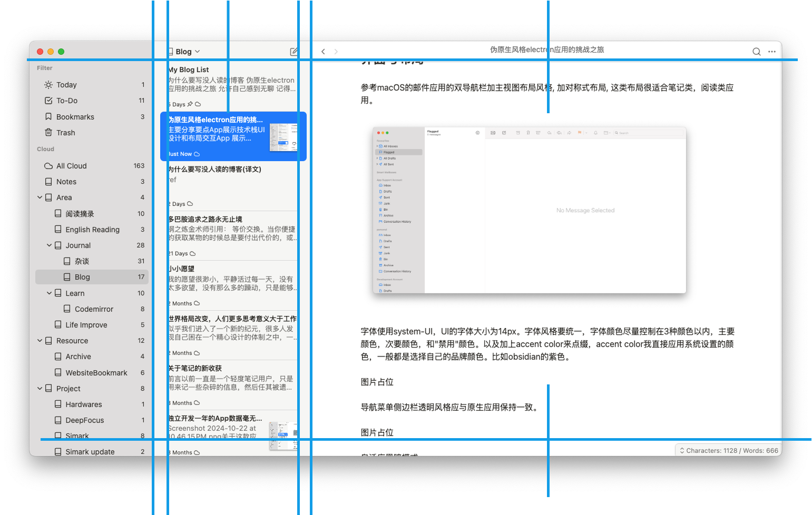The image size is (812, 515).
Task: Click the Characters and Words counter
Action: tap(728, 451)
